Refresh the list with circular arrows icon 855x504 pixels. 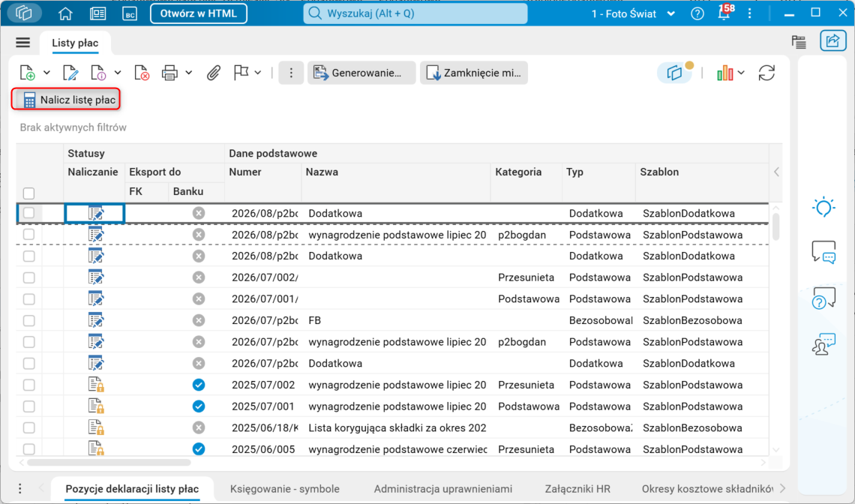(766, 73)
